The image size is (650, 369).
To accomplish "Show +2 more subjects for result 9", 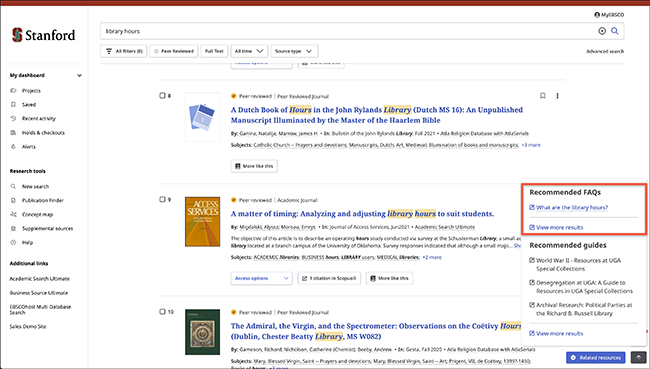I will click(x=432, y=257).
